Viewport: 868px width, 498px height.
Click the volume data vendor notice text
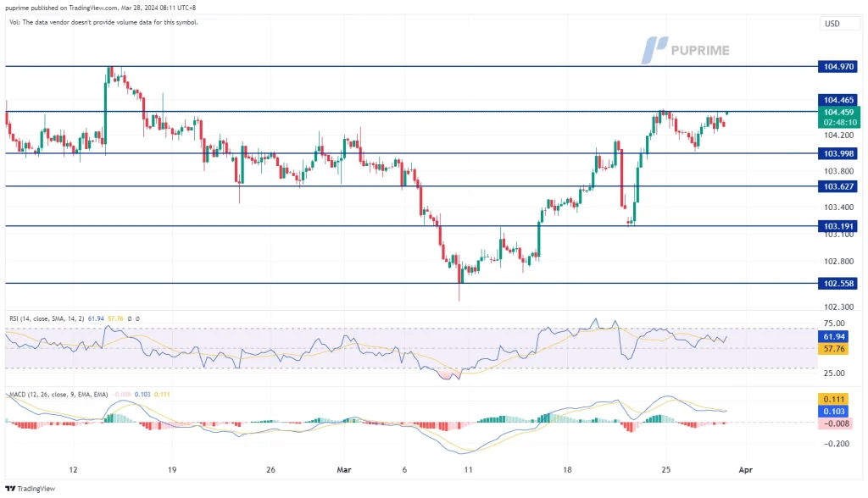click(x=102, y=22)
